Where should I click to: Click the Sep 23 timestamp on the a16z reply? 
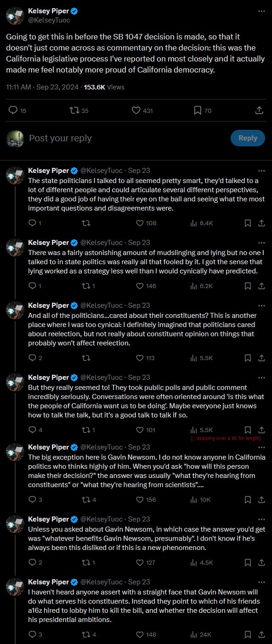tap(139, 582)
